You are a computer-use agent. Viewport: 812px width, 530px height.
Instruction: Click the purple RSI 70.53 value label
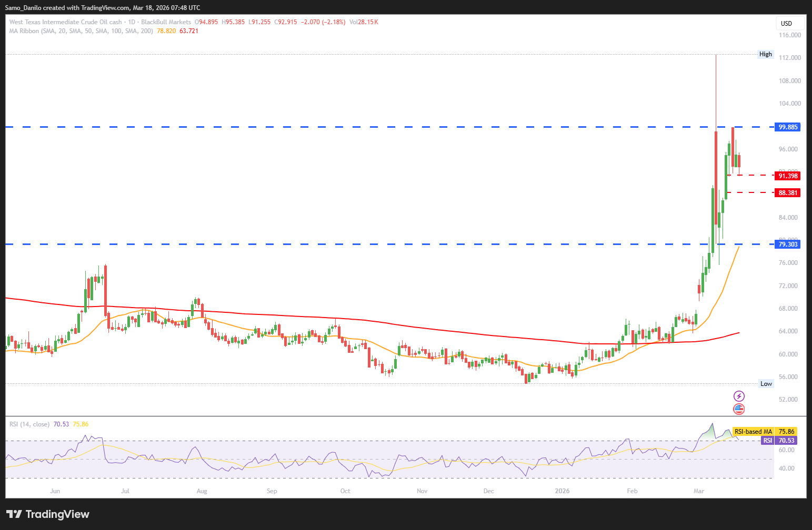[779, 441]
